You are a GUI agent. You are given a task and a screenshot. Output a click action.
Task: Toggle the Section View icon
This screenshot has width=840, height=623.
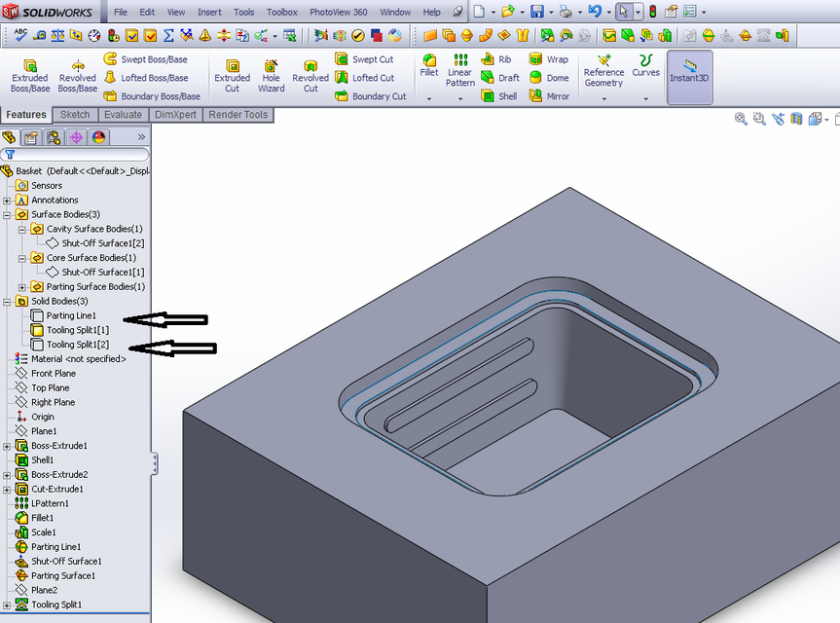[798, 118]
